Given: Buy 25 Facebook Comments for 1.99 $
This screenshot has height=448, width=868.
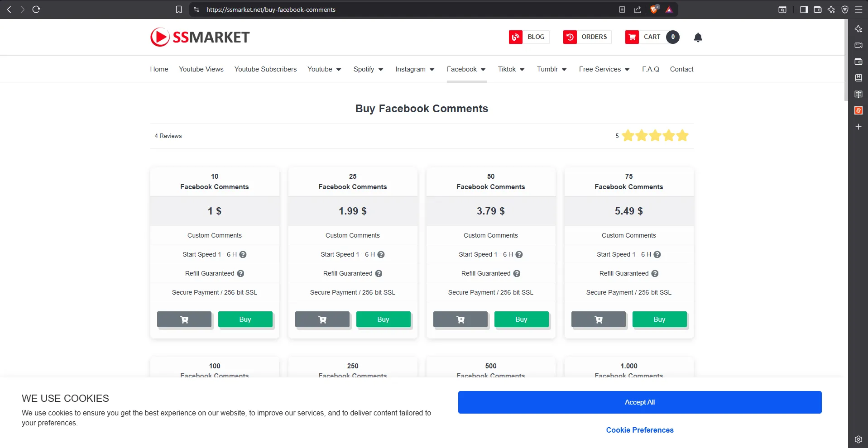Looking at the screenshot, I should [x=383, y=319].
